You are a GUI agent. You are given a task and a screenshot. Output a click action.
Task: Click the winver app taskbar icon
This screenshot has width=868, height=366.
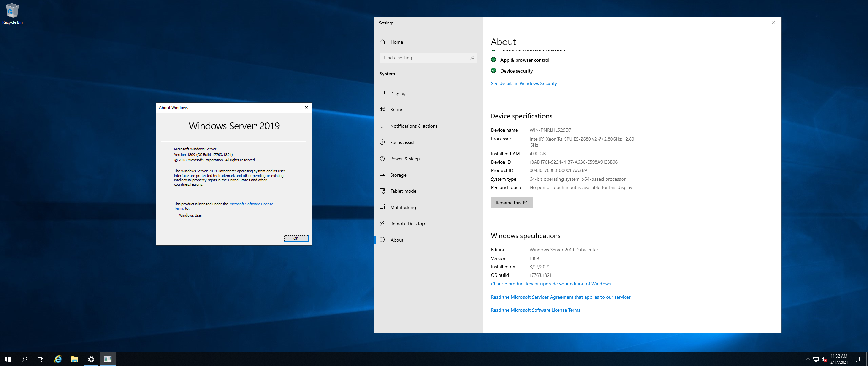107,359
